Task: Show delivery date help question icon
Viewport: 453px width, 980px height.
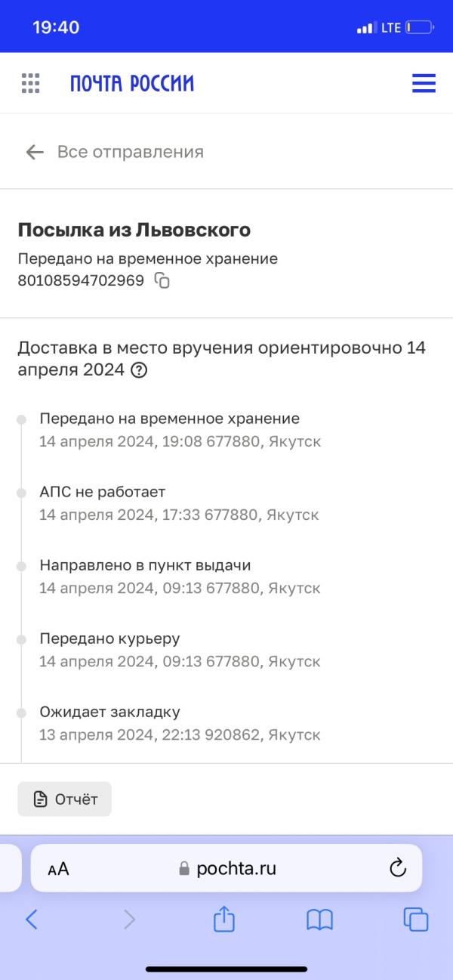Action: [138, 370]
